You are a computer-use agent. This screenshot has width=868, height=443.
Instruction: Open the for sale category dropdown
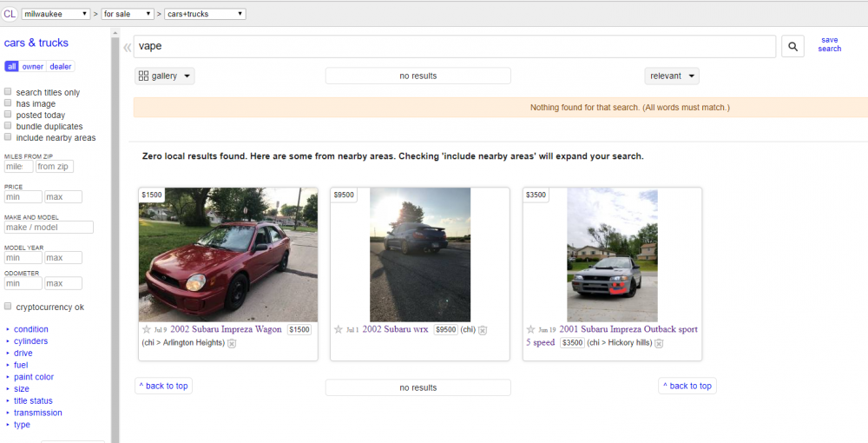point(128,14)
